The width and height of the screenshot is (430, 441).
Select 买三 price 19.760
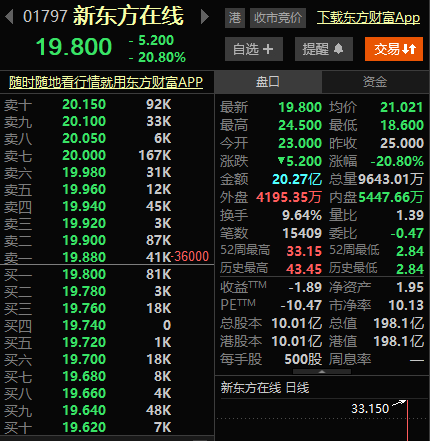pos(84,308)
